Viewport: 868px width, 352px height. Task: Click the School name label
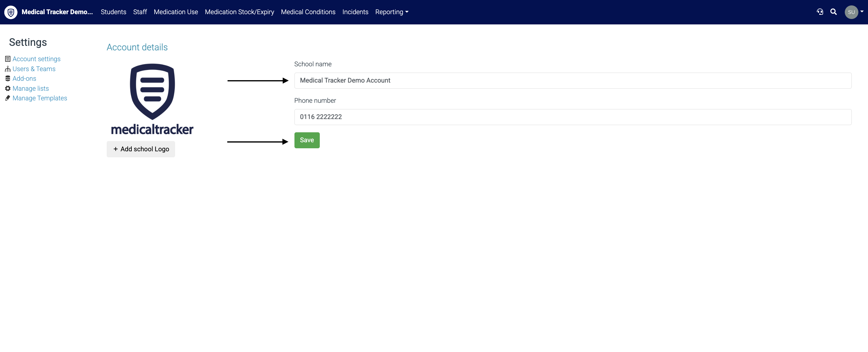click(313, 64)
